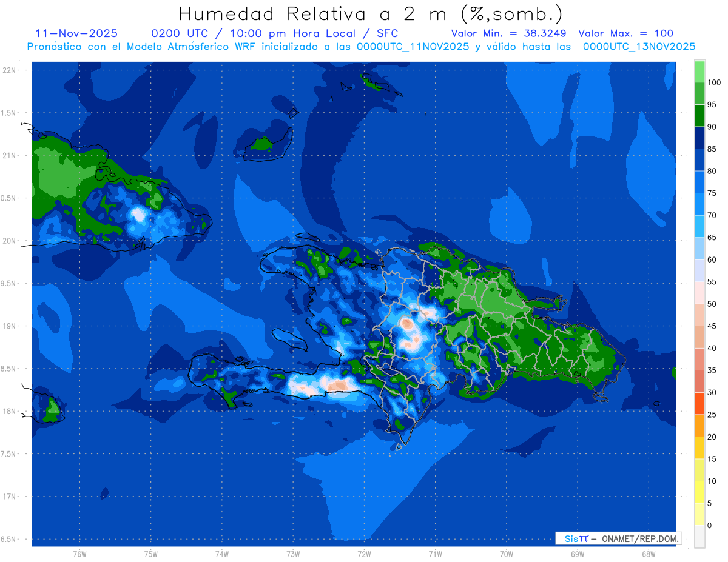Image resolution: width=728 pixels, height=562 pixels.
Task: Click the longitude axis label "74W"
Action: 222,554
